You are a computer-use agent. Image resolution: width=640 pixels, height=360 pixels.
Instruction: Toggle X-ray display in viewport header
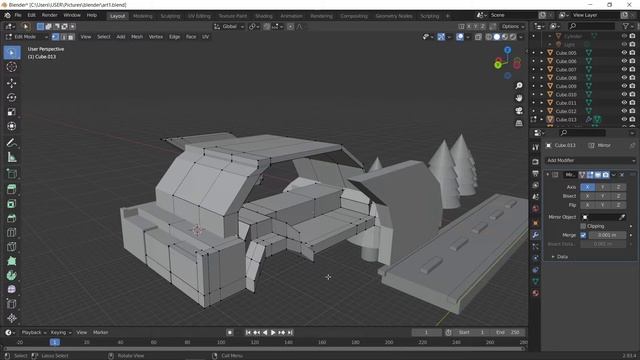tap(478, 37)
